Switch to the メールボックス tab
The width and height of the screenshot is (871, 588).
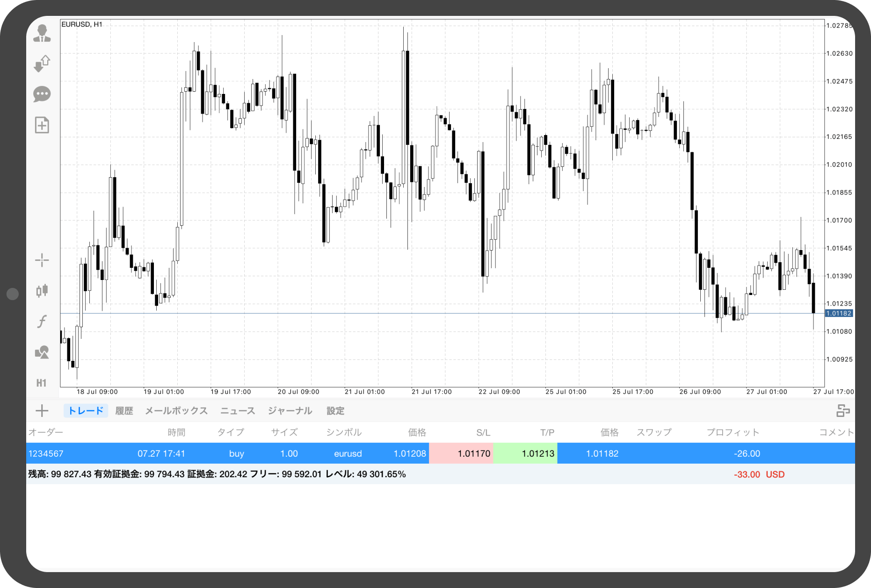coord(176,411)
